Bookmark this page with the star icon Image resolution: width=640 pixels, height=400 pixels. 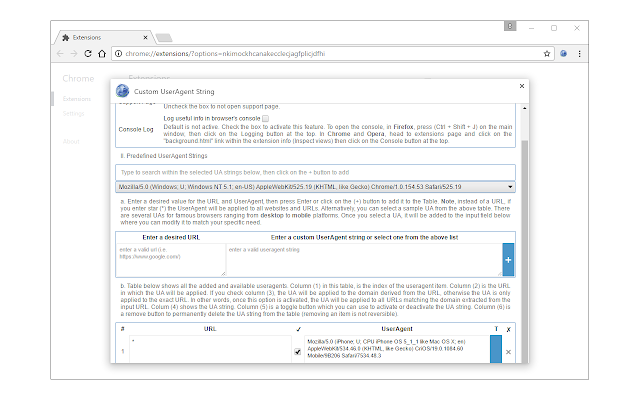point(547,53)
